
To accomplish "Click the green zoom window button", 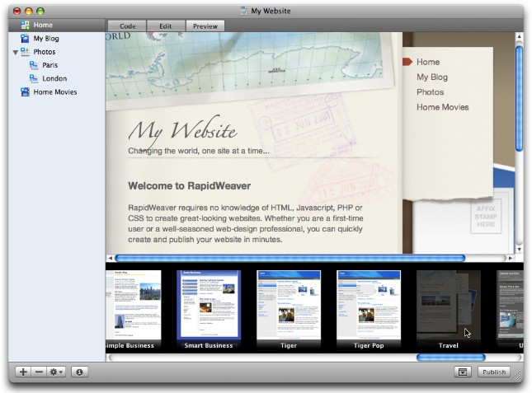I will tap(40, 12).
